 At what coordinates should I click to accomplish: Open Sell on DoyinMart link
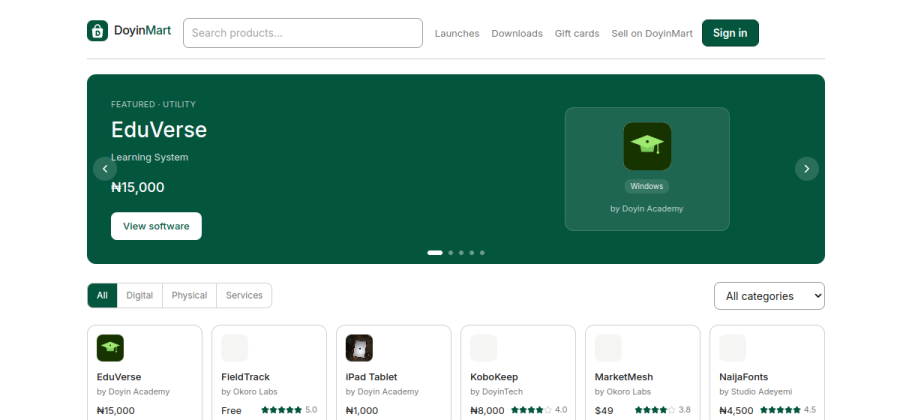point(652,33)
